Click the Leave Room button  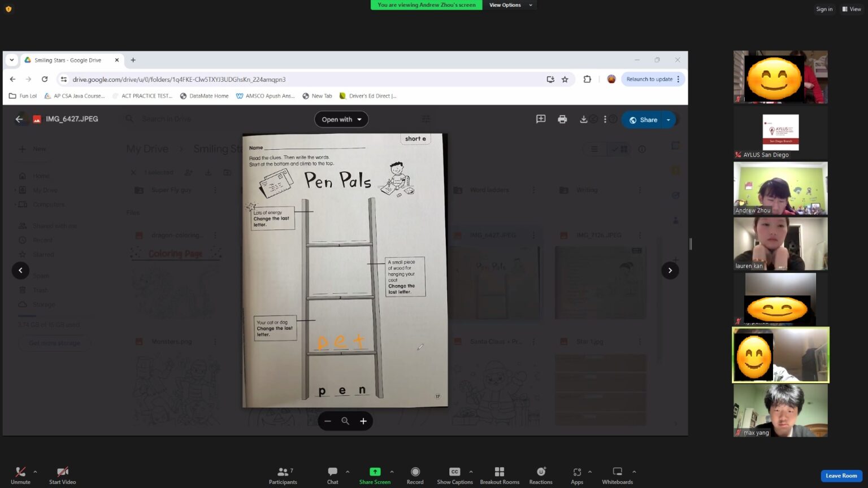point(841,476)
